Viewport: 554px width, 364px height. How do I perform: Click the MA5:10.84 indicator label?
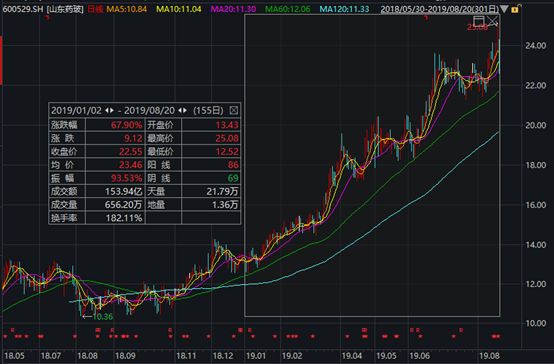126,9
